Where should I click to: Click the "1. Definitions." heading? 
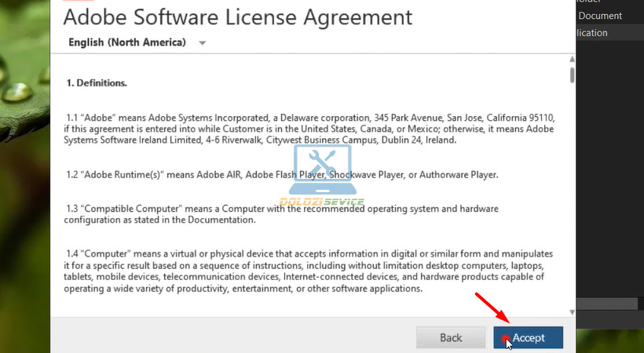(97, 82)
